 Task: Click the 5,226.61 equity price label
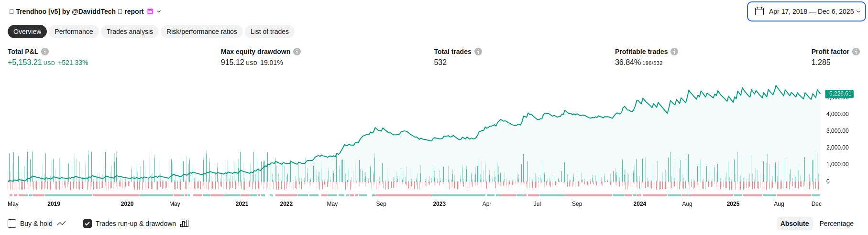pos(840,94)
